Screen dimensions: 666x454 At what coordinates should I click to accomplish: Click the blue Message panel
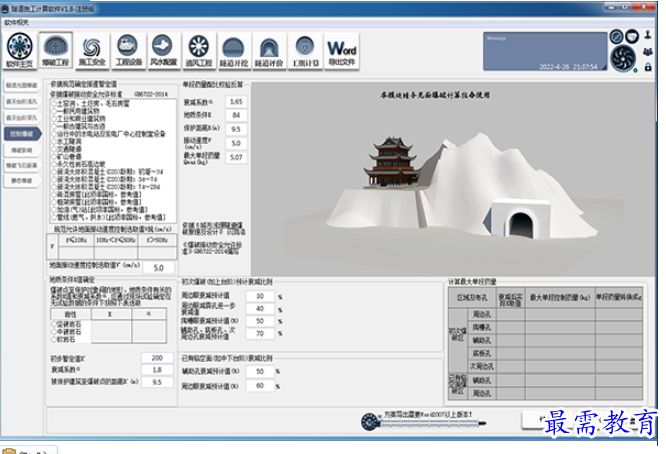coord(545,51)
